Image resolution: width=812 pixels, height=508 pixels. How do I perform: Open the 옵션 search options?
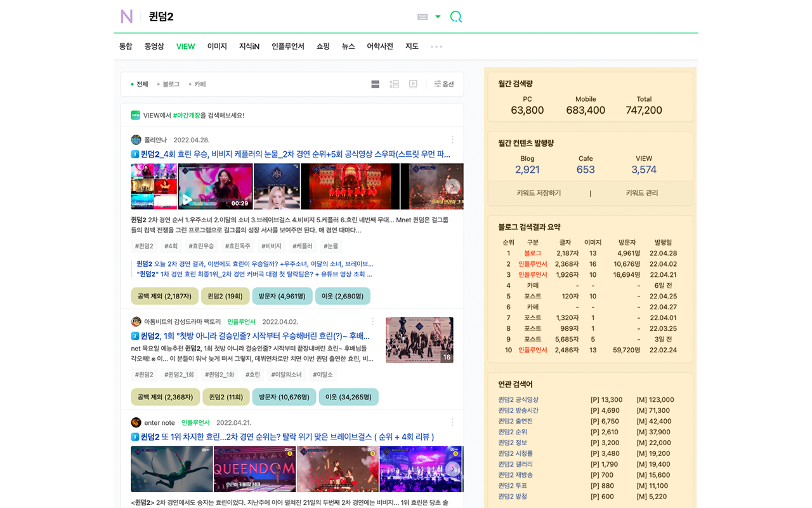(x=444, y=84)
